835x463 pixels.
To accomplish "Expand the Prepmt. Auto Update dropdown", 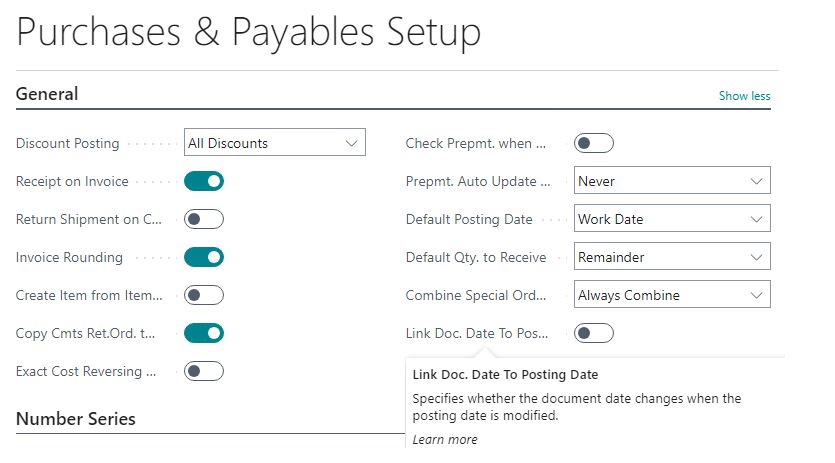I will (672, 181).
